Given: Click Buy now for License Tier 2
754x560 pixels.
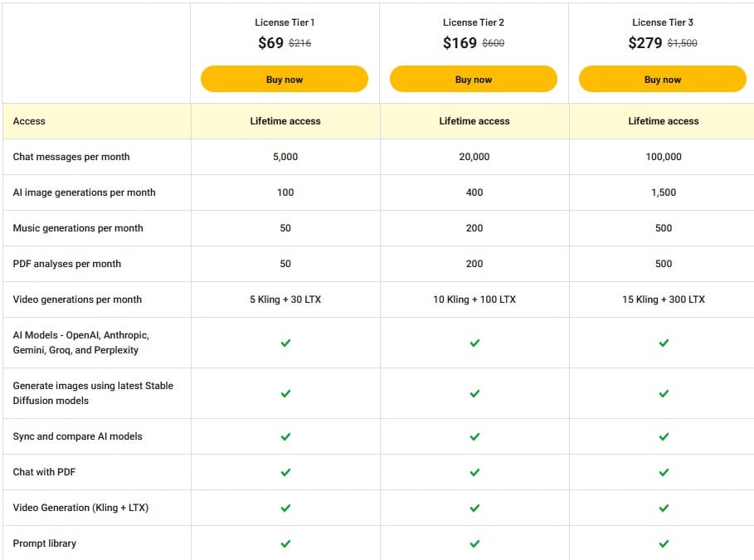Looking at the screenshot, I should pos(474,79).
